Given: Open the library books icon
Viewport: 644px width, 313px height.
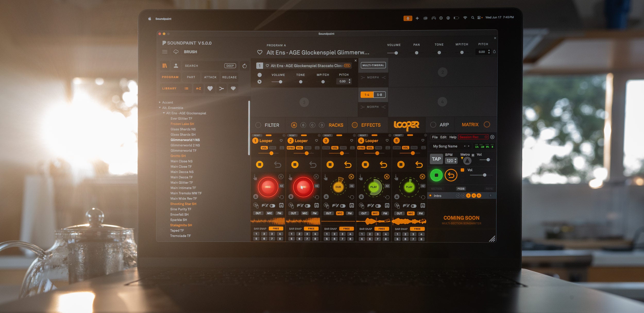Looking at the screenshot, I should pyautogui.click(x=165, y=66).
